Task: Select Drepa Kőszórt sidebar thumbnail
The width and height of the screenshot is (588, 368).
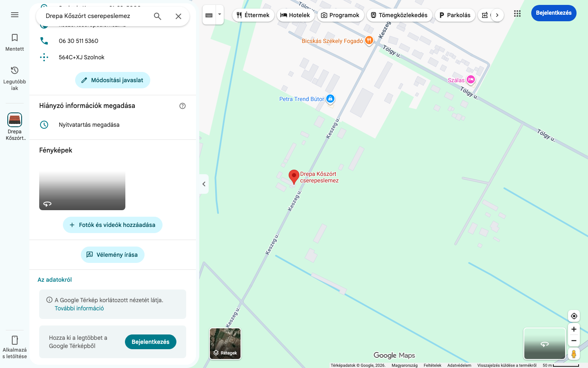Action: pos(15,127)
